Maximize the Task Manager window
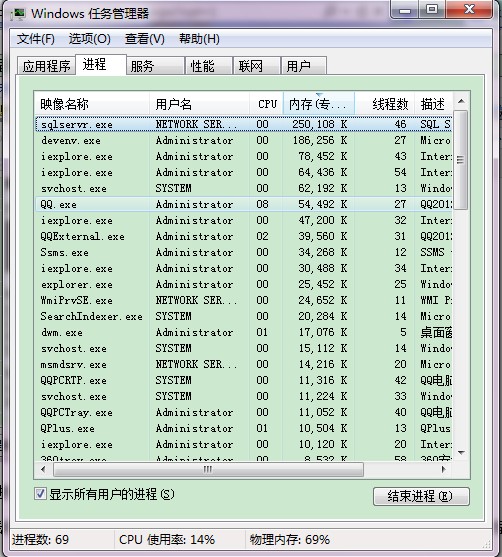 tap(432, 10)
